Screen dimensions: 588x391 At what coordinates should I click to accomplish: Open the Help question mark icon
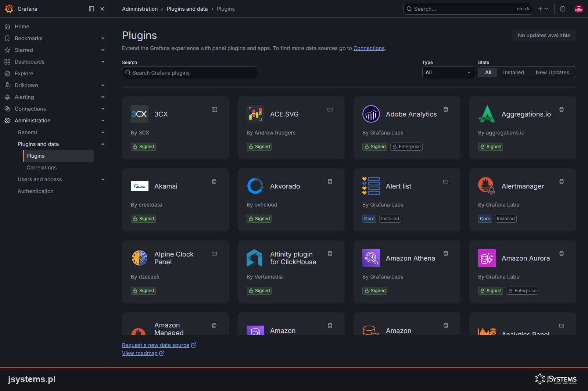(563, 9)
